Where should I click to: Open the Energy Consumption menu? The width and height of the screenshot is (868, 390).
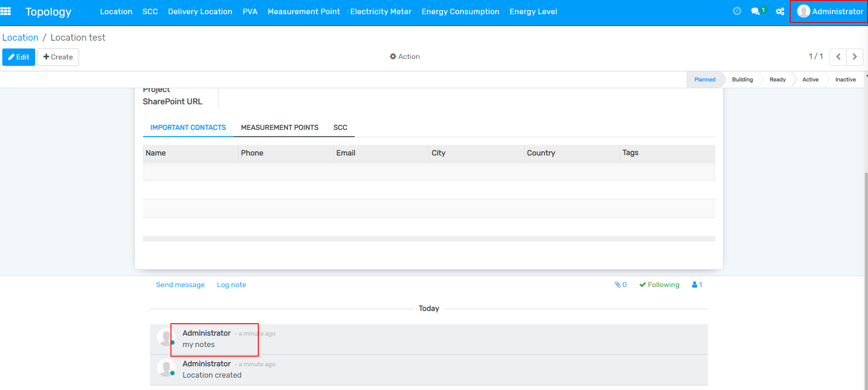tap(460, 11)
